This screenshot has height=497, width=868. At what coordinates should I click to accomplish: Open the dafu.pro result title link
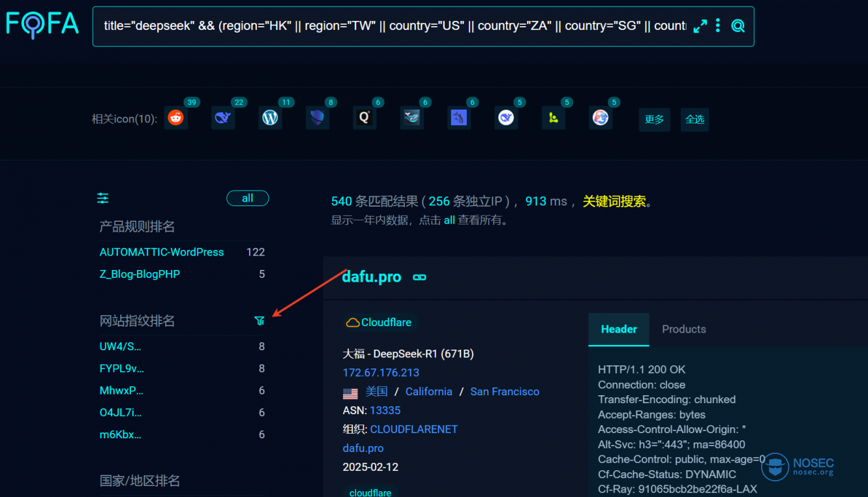pyautogui.click(x=372, y=277)
